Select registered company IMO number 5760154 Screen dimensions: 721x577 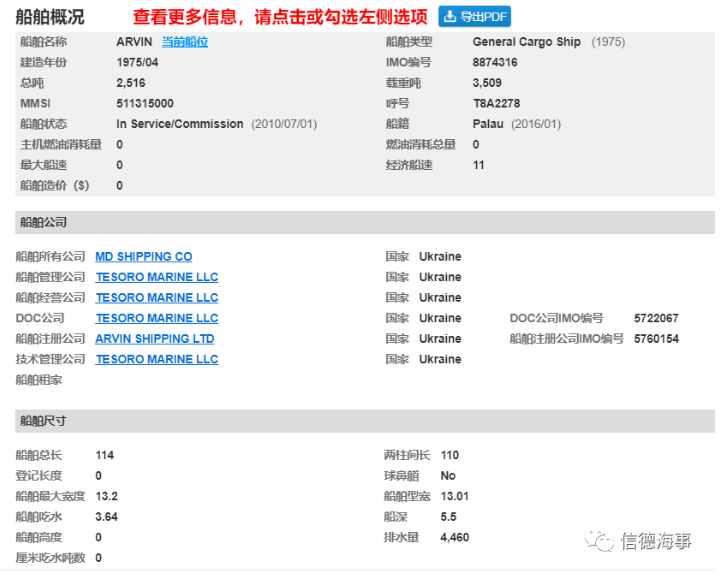[656, 339]
